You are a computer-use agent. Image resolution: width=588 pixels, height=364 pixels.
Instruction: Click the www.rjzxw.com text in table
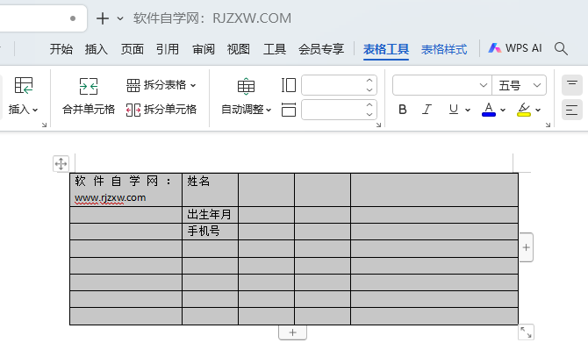(x=111, y=197)
